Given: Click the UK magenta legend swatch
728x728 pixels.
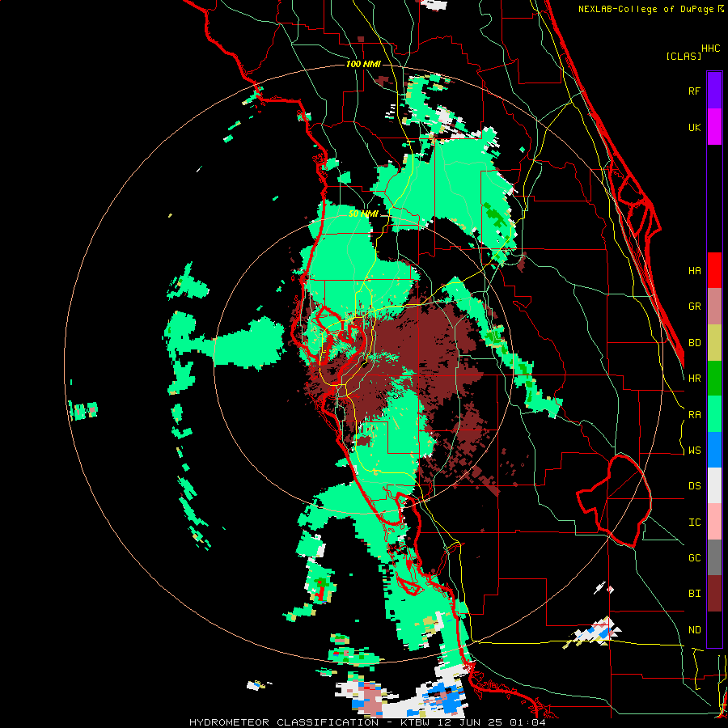Looking at the screenshot, I should [714, 127].
